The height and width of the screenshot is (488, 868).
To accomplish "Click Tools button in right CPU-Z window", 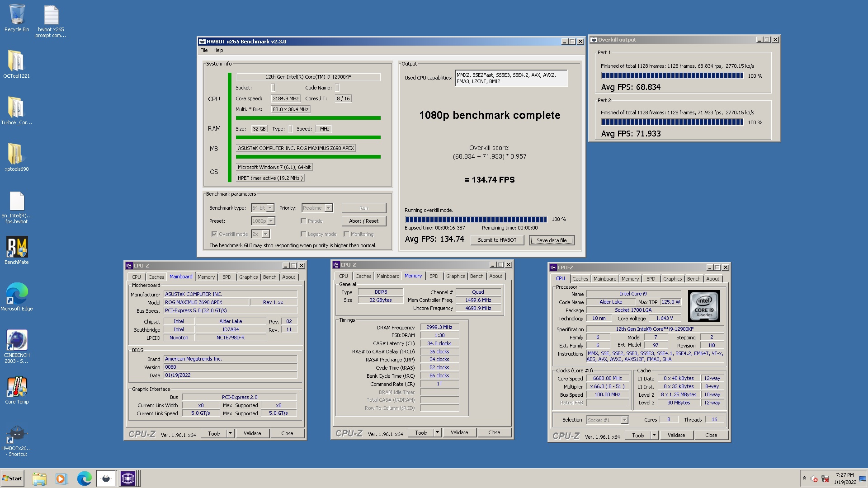I will pos(638,435).
